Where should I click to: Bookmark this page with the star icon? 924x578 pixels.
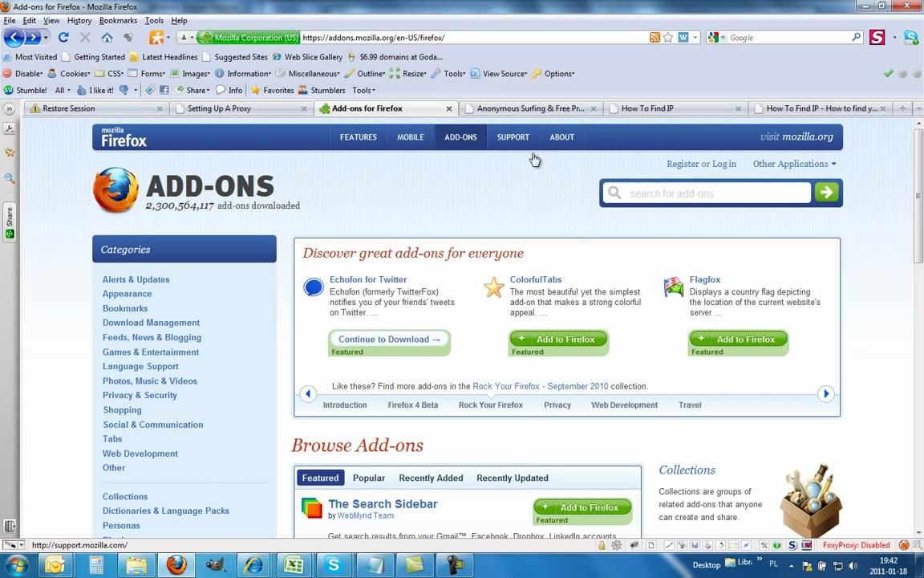tap(667, 37)
